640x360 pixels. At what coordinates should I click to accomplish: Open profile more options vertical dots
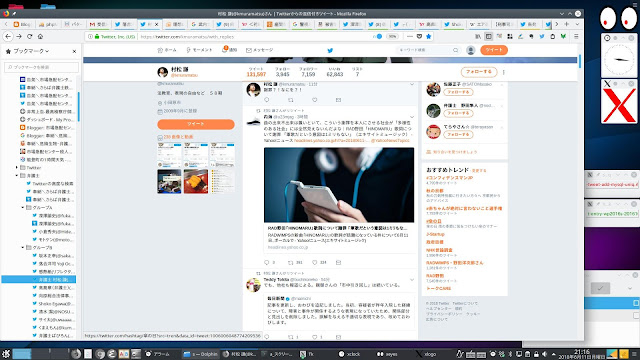(504, 72)
